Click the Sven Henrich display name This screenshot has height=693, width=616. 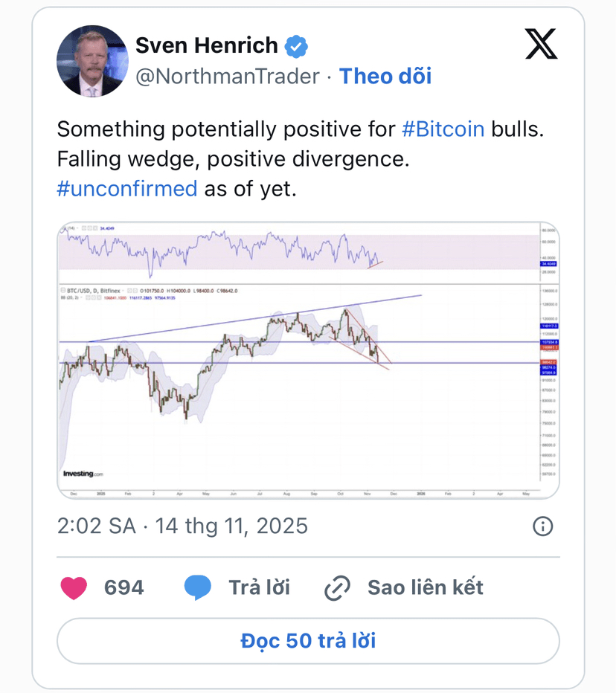[x=208, y=46]
